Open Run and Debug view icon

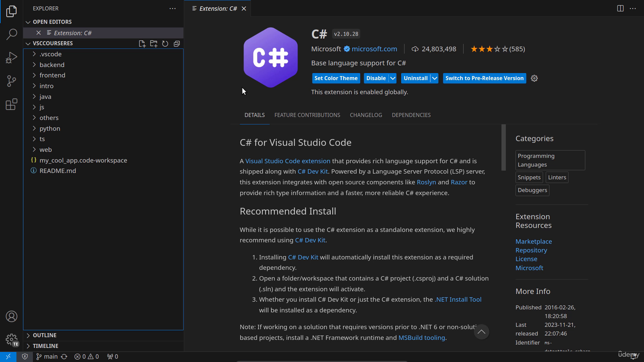[x=11, y=58]
